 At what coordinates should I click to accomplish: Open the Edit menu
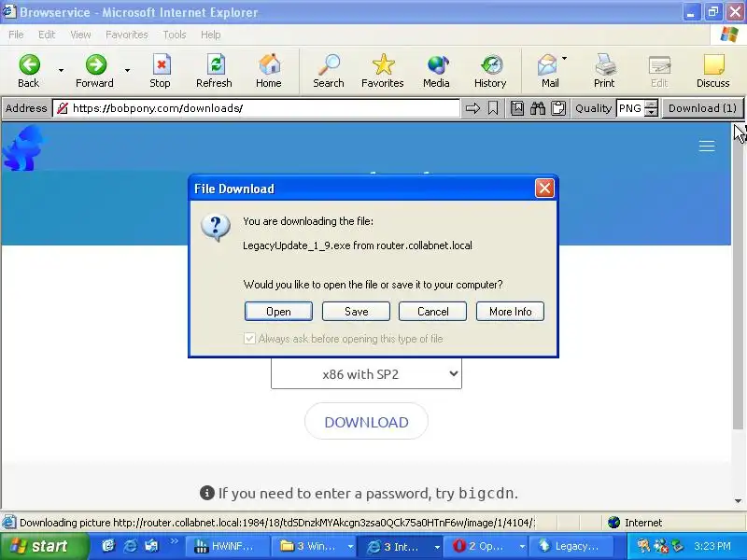click(x=47, y=35)
